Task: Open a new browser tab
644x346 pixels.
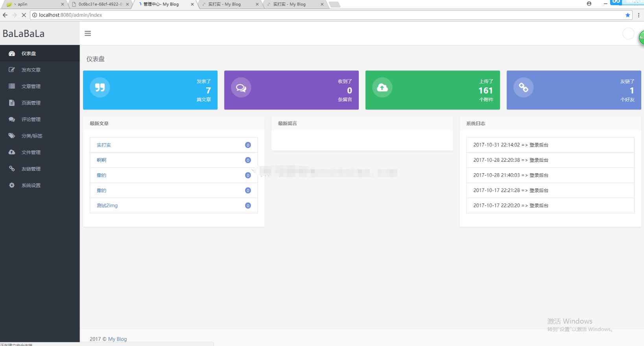Action: (x=334, y=4)
